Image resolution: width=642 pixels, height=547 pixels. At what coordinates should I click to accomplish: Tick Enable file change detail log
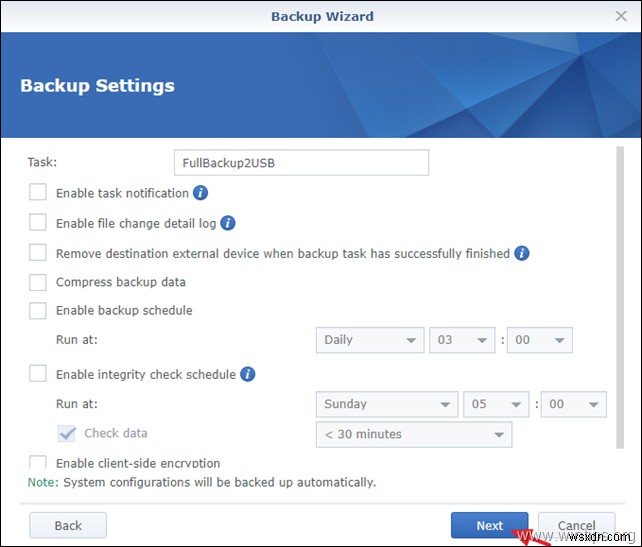[x=38, y=222]
